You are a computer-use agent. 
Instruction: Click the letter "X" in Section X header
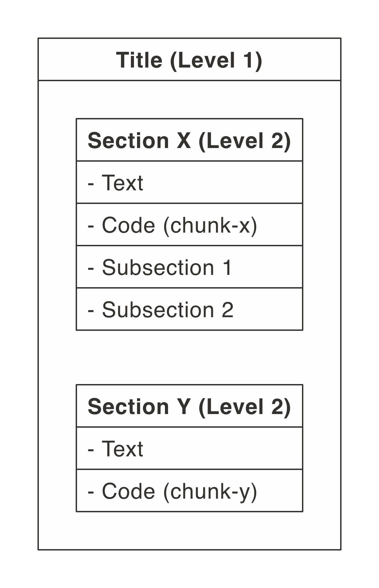coord(184,141)
